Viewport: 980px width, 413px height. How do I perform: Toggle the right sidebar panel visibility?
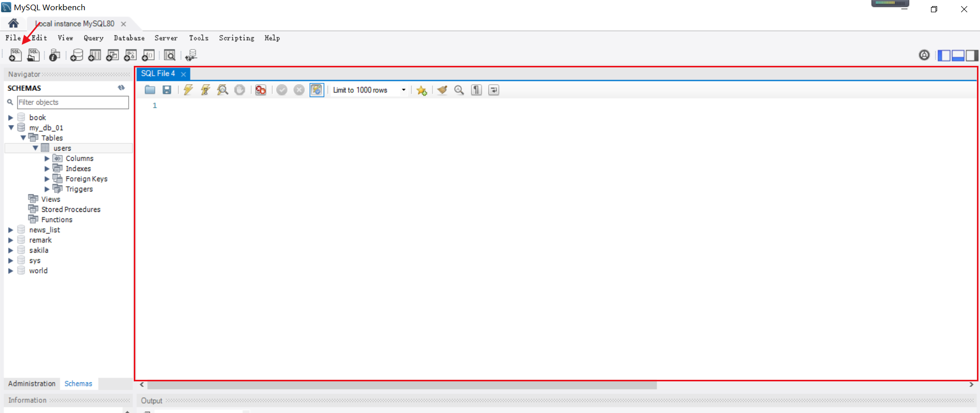pos(972,55)
